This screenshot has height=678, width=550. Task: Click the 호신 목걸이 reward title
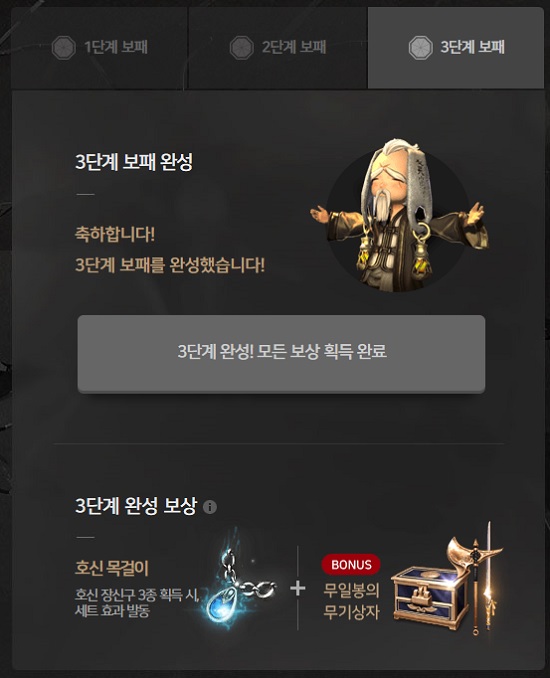[112, 568]
